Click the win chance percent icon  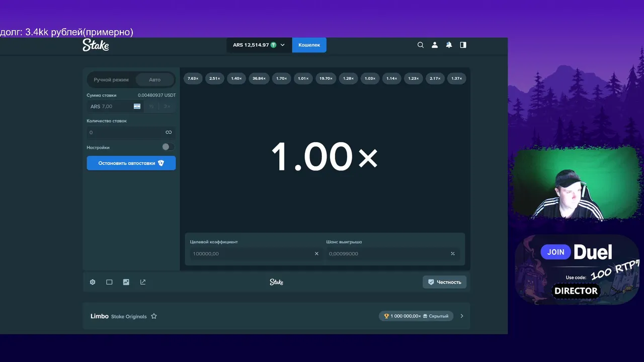tap(453, 253)
